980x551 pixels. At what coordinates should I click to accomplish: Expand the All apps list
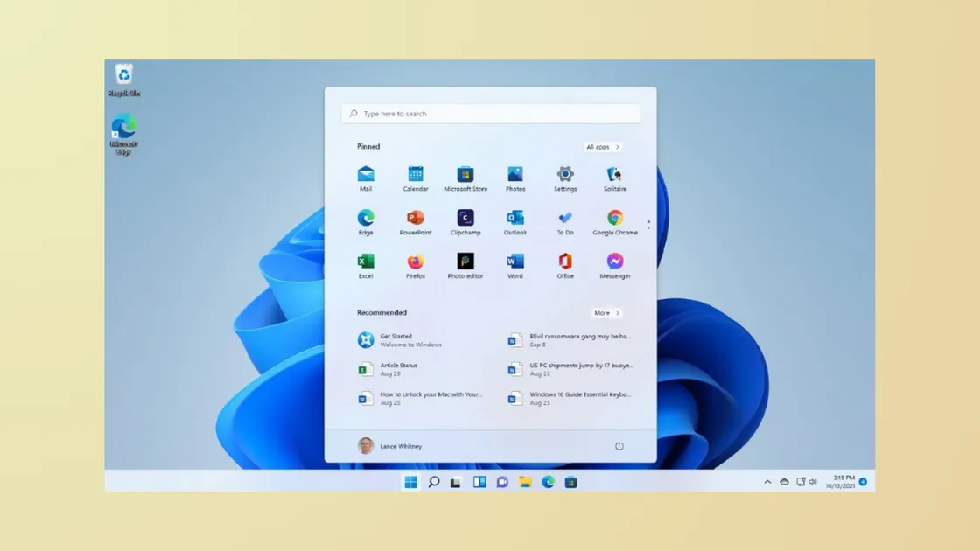pyautogui.click(x=602, y=146)
